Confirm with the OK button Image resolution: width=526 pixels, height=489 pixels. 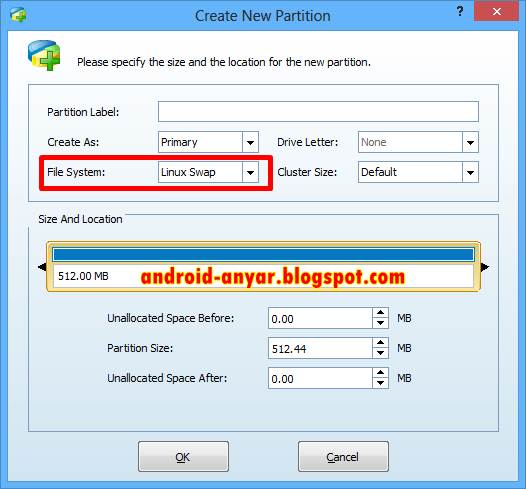pos(183,457)
